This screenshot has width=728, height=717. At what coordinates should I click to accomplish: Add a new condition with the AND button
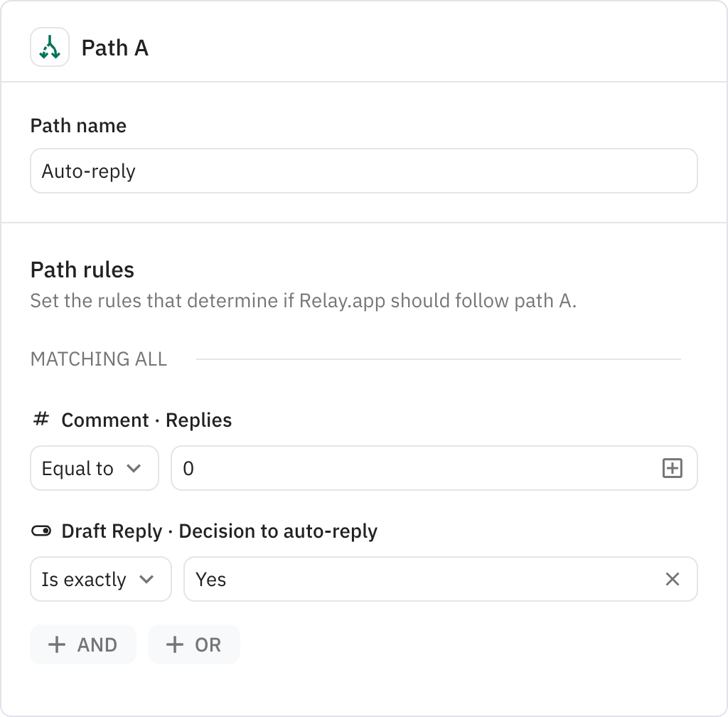[x=83, y=644]
